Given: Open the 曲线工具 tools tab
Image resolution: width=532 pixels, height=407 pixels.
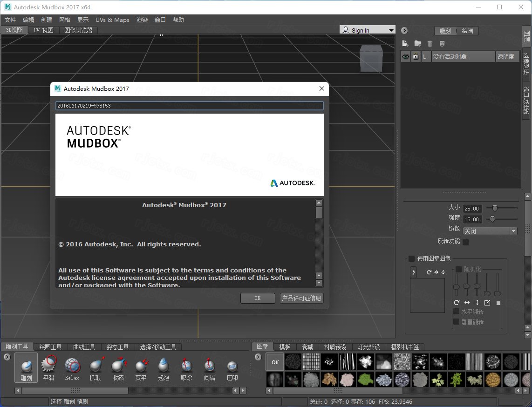Looking at the screenshot, I should 84,346.
